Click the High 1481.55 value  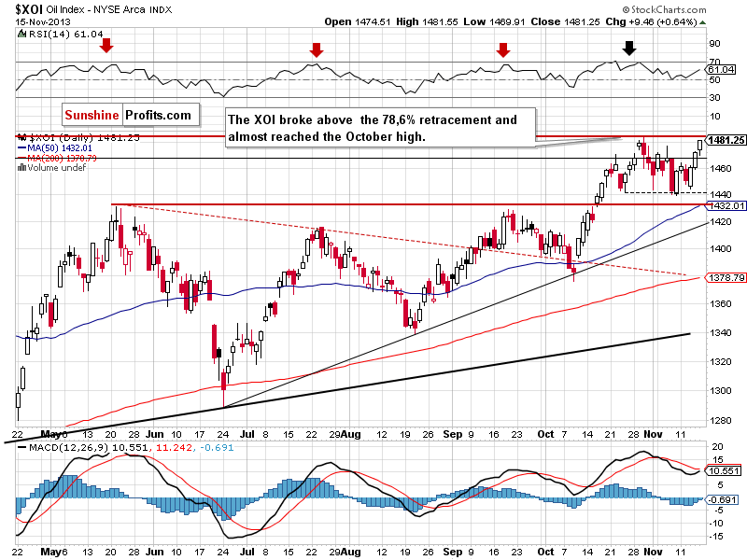(x=427, y=21)
